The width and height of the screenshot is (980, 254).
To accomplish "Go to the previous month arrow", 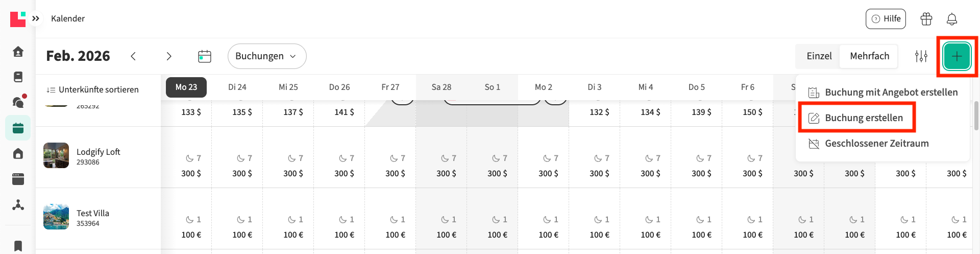I will coord(133,56).
